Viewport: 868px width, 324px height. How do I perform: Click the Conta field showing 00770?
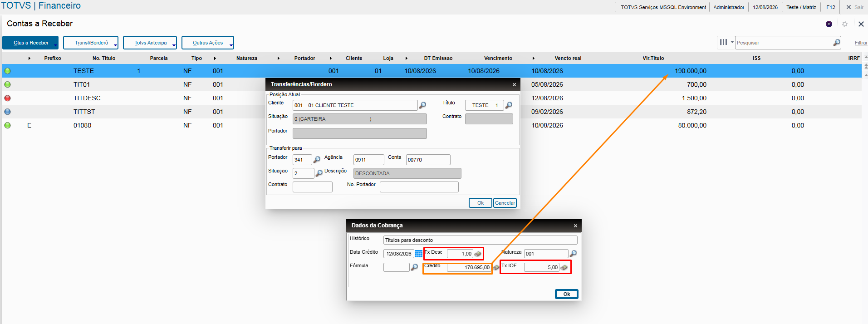[428, 160]
